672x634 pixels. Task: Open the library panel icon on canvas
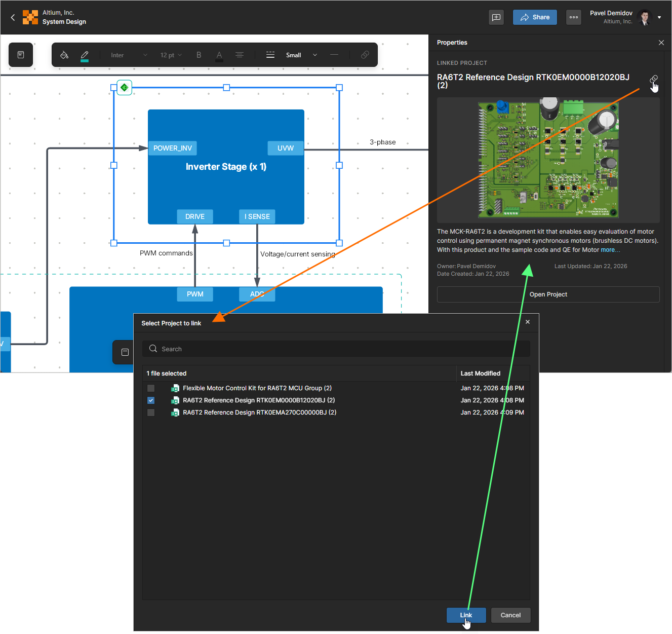coord(21,55)
